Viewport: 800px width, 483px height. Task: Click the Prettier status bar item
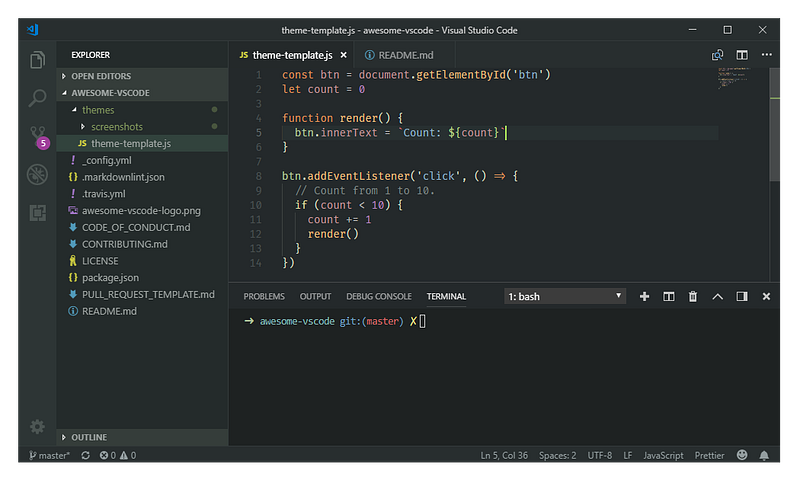[709, 455]
